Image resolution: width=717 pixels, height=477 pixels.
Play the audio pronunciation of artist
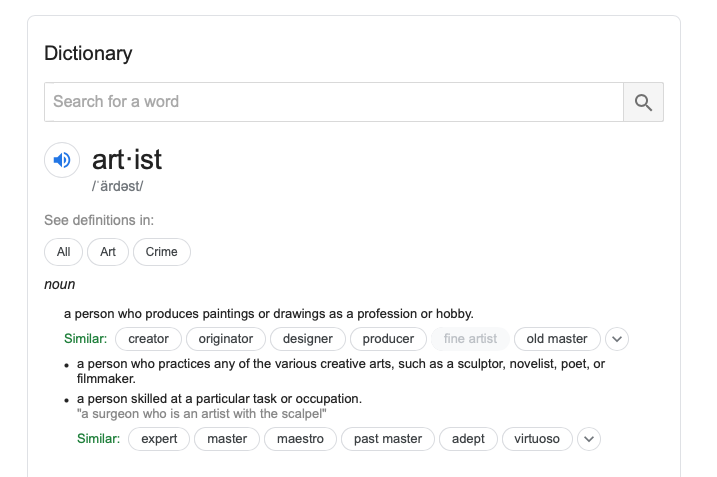pyautogui.click(x=62, y=160)
